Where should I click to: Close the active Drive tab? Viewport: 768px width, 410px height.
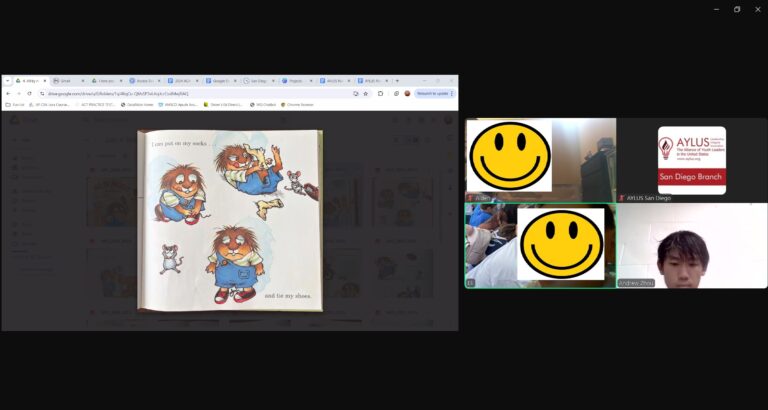pyautogui.click(x=45, y=81)
